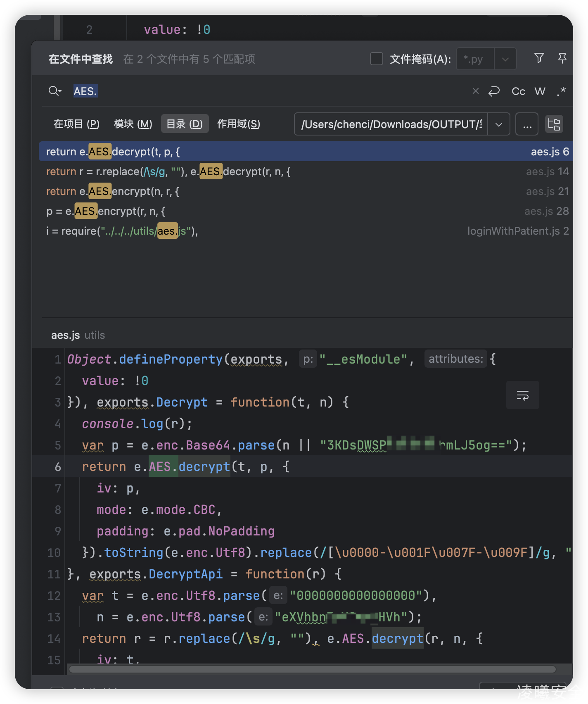The height and width of the screenshot is (704, 588).
Task: Select the 作用域(S) scope tab
Action: (238, 124)
